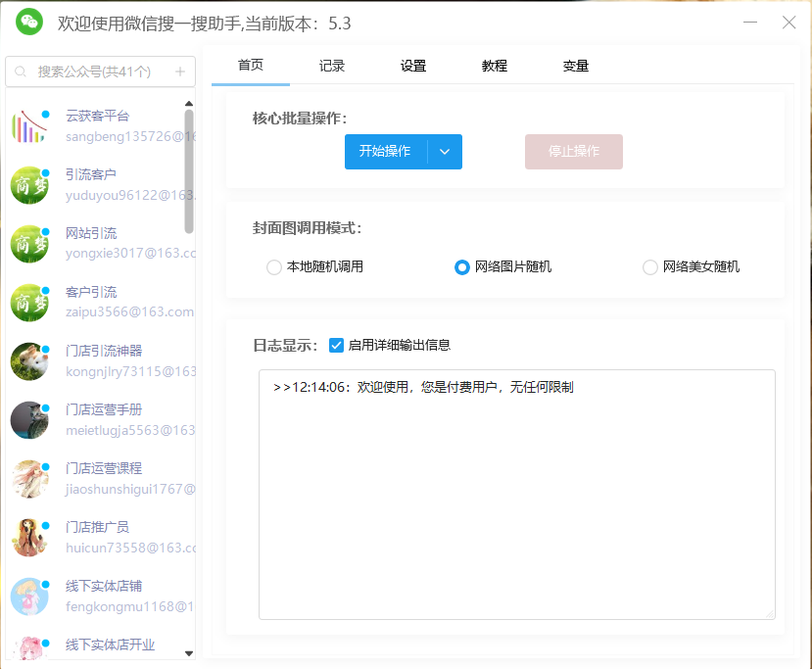Image resolution: width=812 pixels, height=669 pixels.
Task: Select the 门店引流神器 account name
Action: point(104,351)
